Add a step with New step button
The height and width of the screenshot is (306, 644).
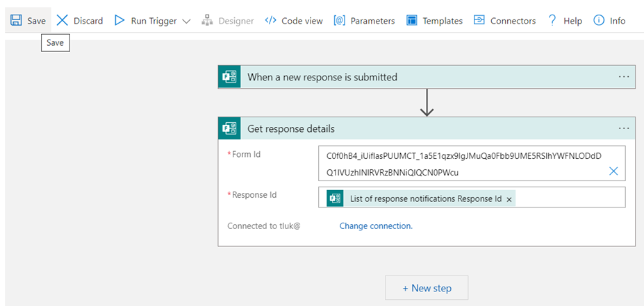[427, 288]
